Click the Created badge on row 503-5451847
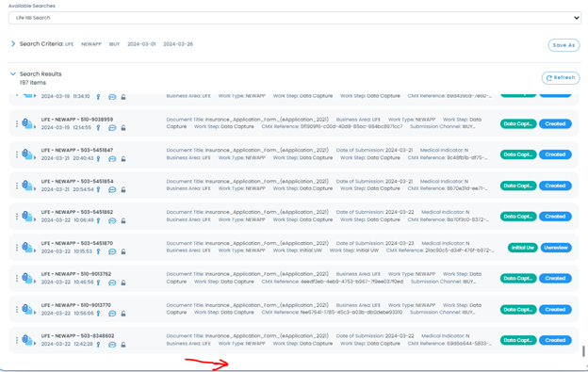This screenshot has height=372, width=588. coord(555,154)
